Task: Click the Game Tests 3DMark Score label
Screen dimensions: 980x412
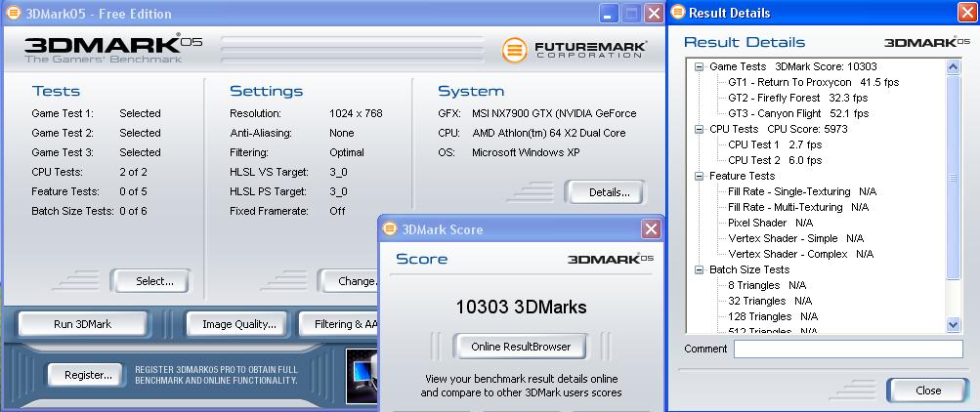Action: pyautogui.click(x=792, y=66)
